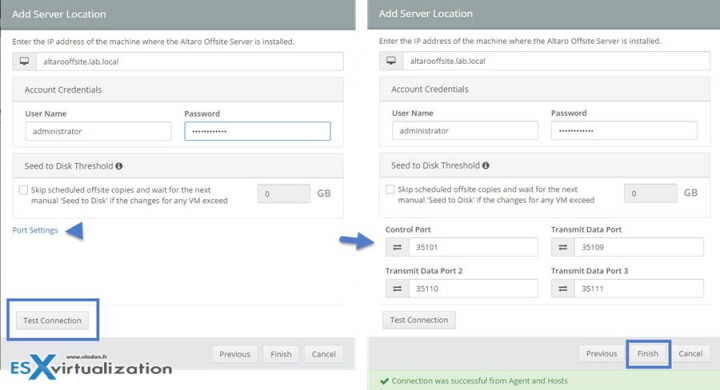This screenshot has height=390, width=720.
Task: Click Test Connection button in left dialog
Action: [x=52, y=321]
